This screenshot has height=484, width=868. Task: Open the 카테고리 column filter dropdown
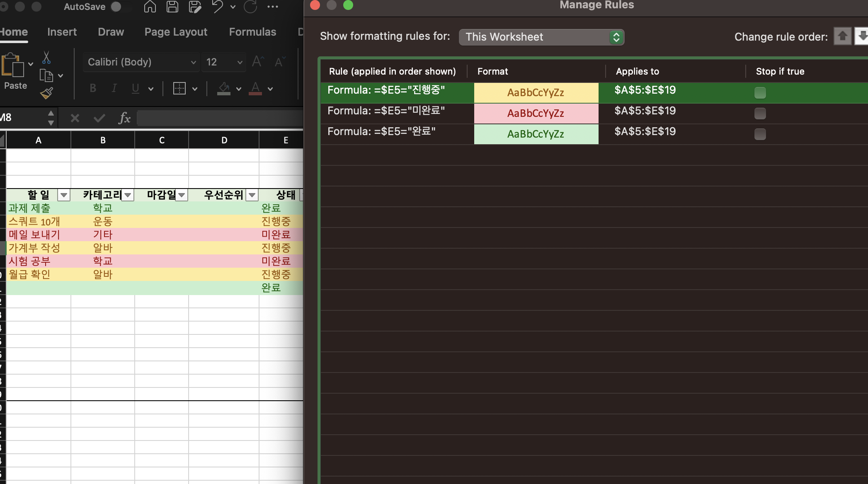tap(128, 195)
